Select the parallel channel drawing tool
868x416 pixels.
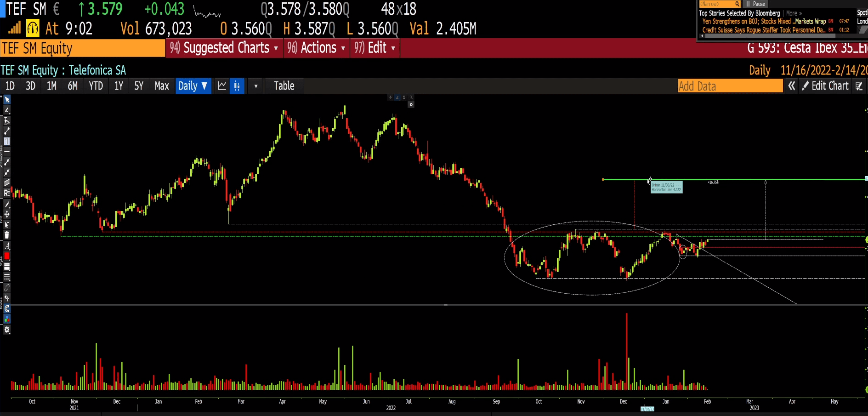7,182
